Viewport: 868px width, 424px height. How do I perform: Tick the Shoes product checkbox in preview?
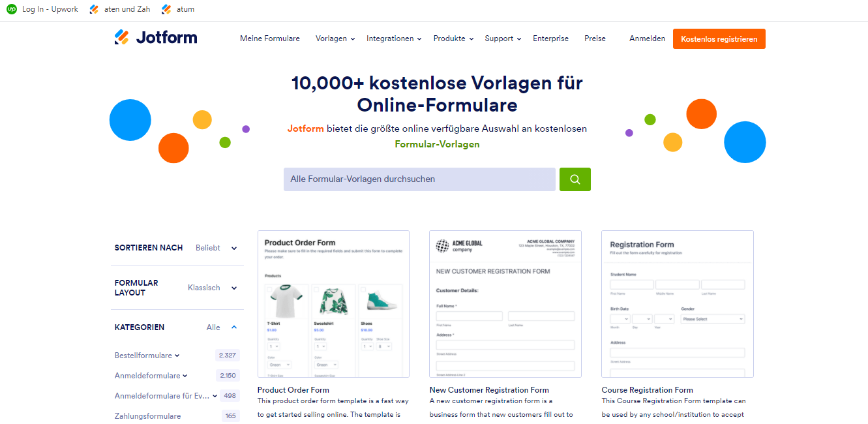click(363, 288)
